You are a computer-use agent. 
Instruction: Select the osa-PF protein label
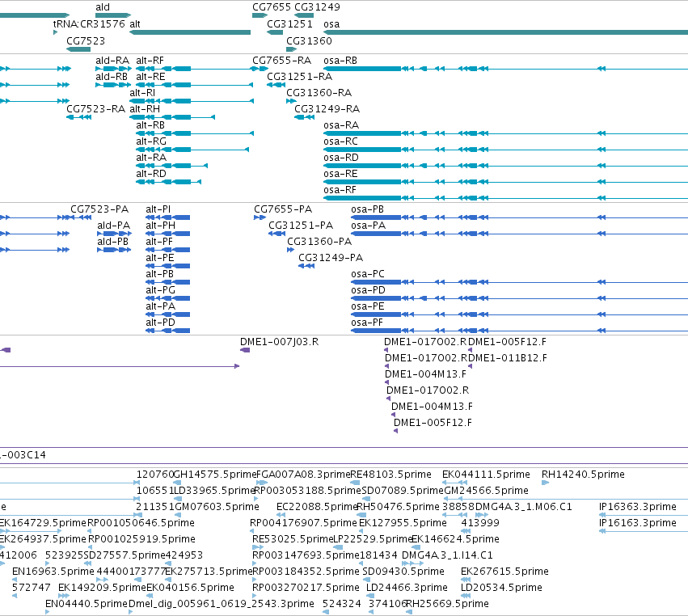(367, 323)
